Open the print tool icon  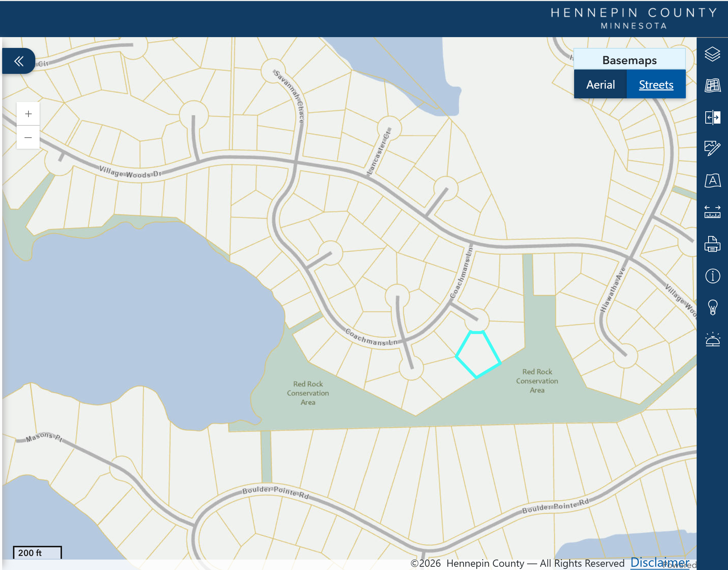pyautogui.click(x=713, y=244)
